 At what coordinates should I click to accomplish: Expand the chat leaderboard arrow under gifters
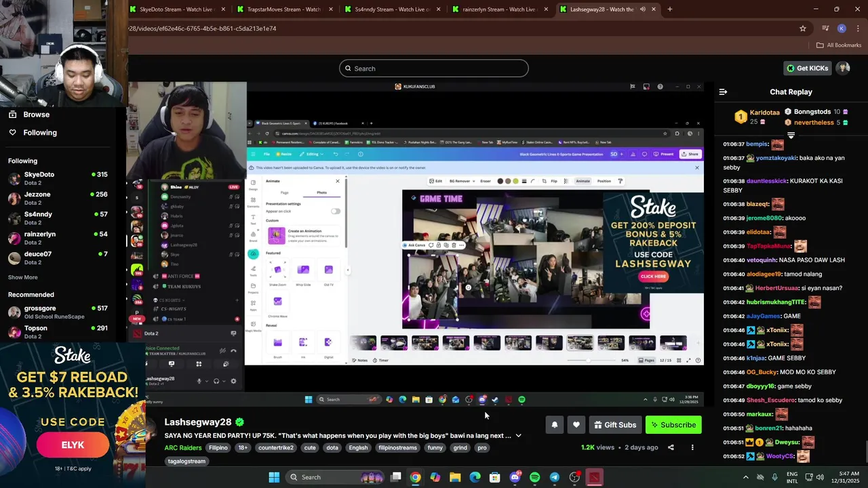click(x=791, y=135)
